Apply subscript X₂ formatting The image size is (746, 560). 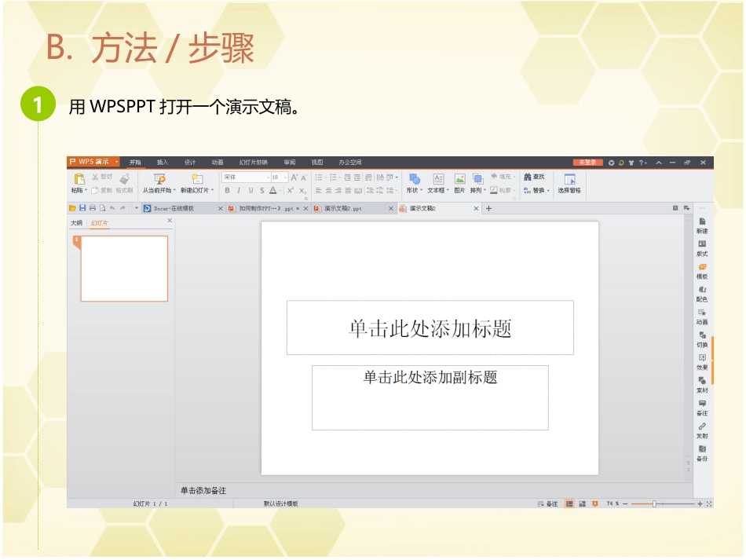(302, 190)
